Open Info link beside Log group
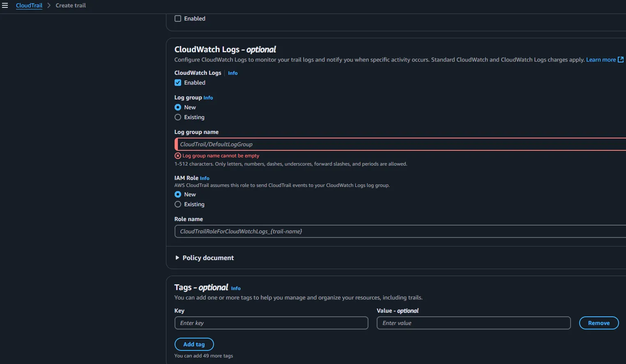Image resolution: width=626 pixels, height=364 pixels. [x=208, y=98]
